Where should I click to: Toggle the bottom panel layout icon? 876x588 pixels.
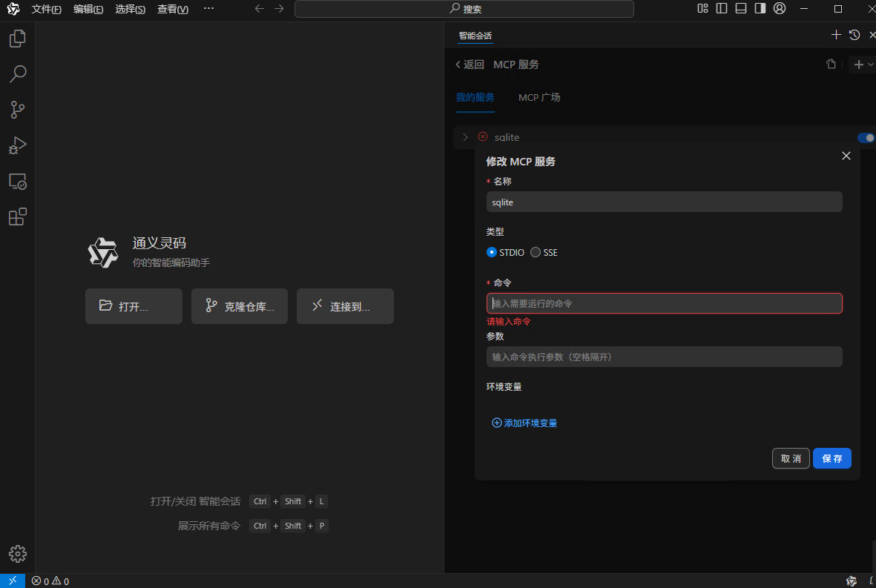[741, 8]
